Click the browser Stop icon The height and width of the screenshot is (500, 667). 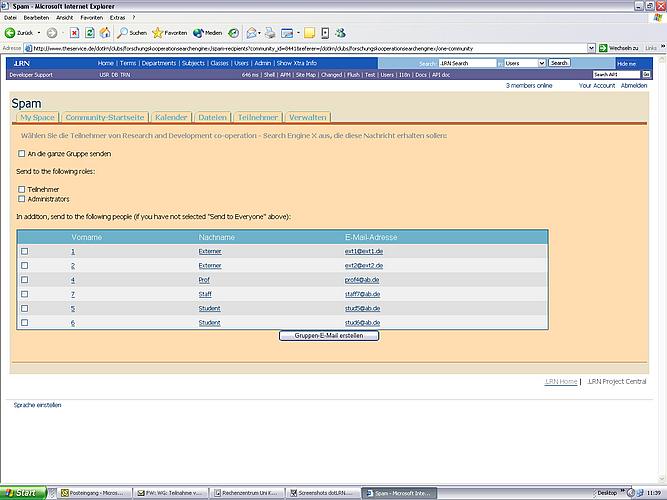75,33
